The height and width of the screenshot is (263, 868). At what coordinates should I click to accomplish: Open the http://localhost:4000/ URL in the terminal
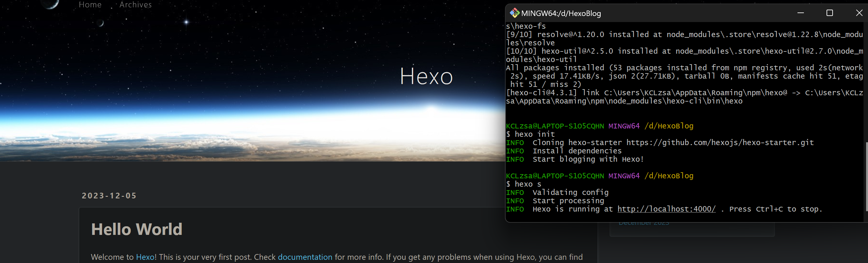[666, 209]
